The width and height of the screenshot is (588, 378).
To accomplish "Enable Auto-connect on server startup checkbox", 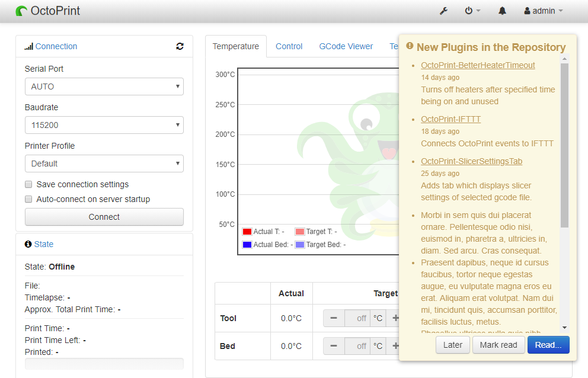I will [28, 199].
